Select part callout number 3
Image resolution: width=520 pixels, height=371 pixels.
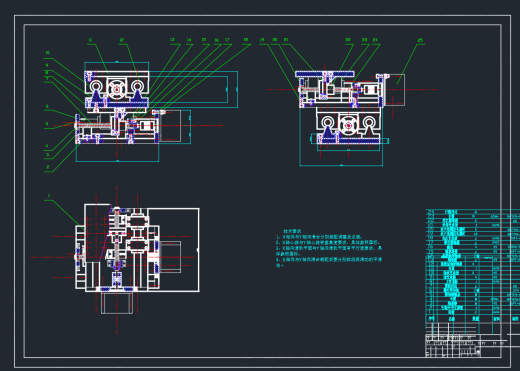pos(47,155)
